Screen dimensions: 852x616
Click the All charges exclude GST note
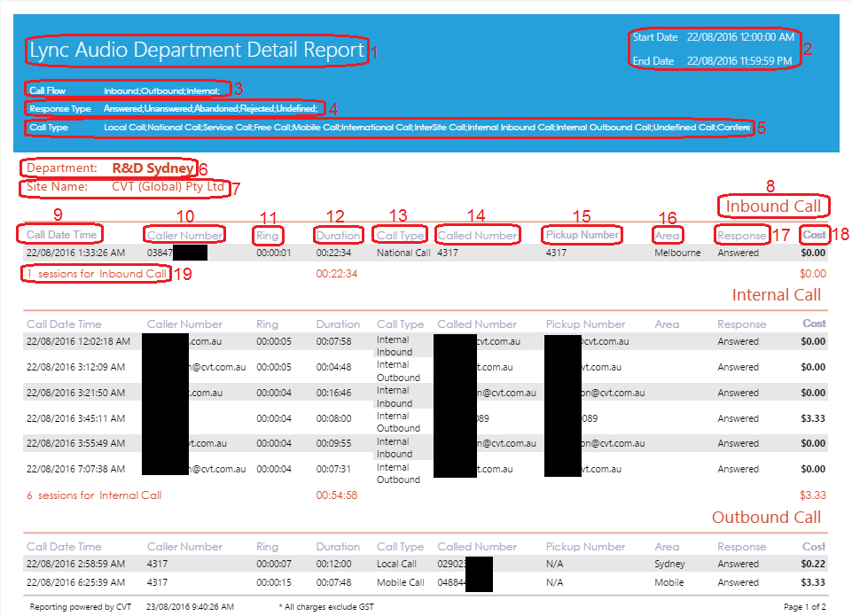click(x=326, y=607)
